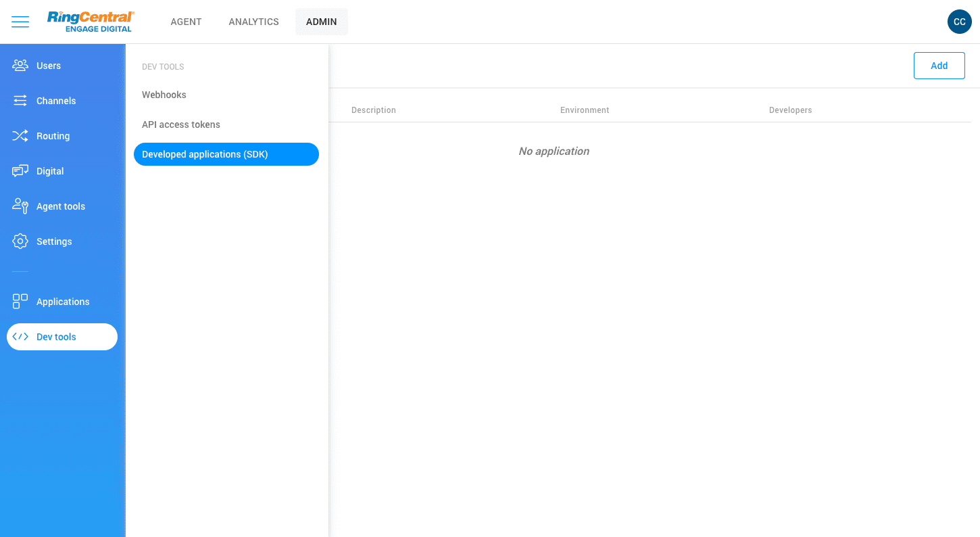Select the Channels arrows icon

coord(20,101)
